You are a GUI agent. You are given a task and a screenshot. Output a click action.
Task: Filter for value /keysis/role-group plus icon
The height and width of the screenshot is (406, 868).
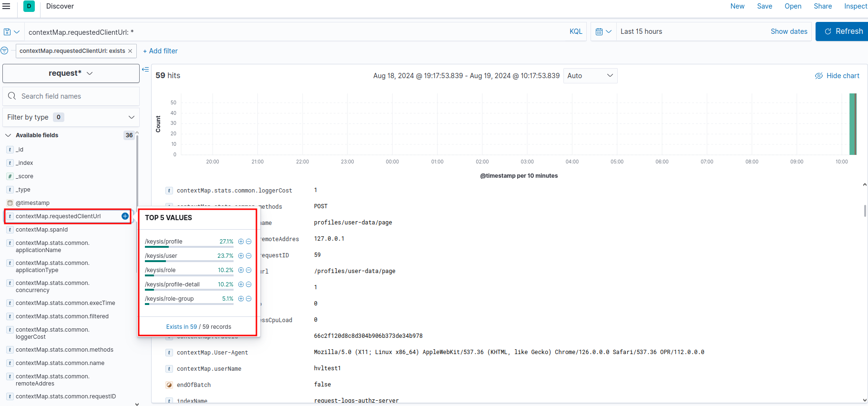pos(241,299)
